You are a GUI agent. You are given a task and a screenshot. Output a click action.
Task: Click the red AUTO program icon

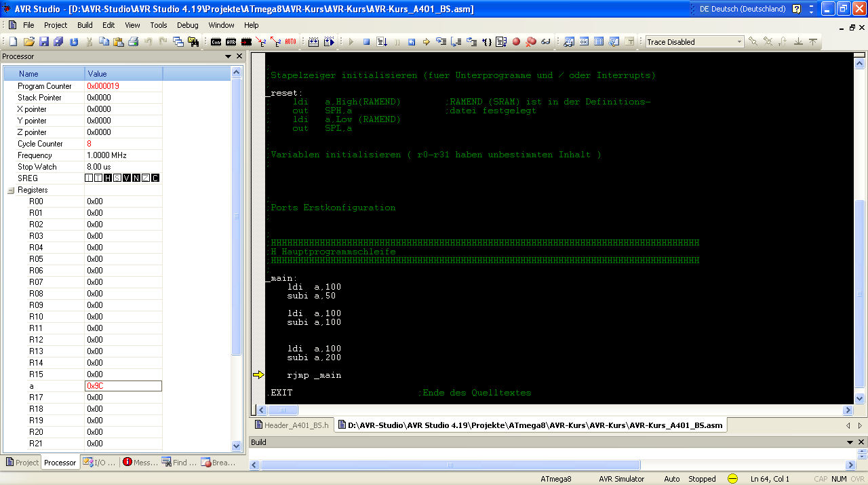coord(290,42)
